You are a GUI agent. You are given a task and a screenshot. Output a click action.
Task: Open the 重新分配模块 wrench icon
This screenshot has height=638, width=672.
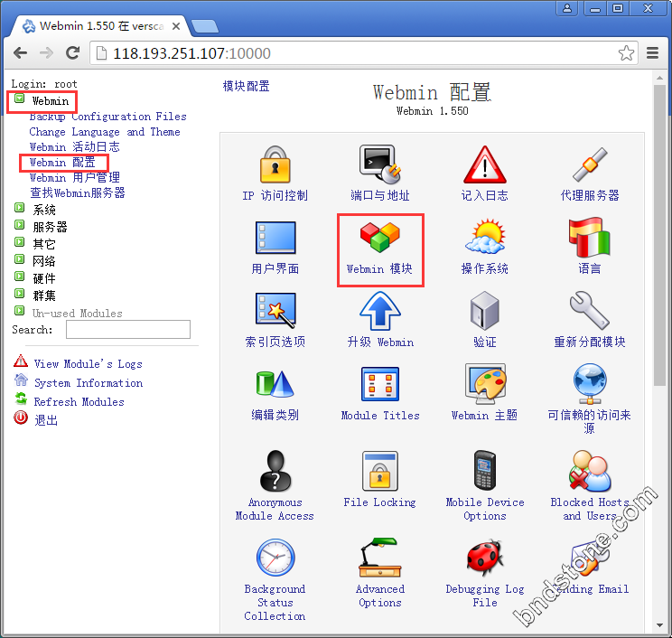pos(590,311)
